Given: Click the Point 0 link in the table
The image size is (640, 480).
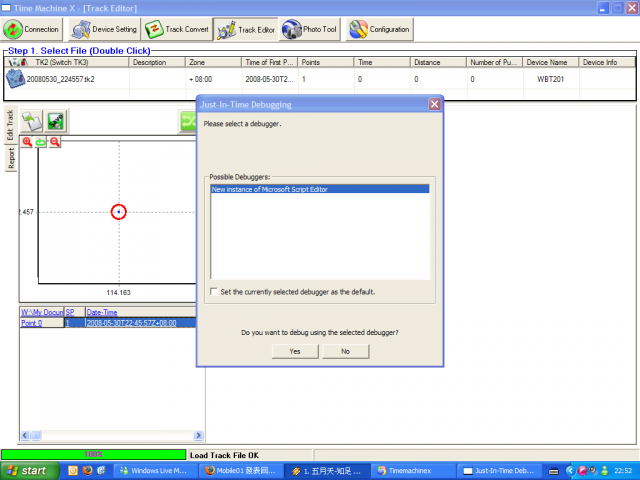Looking at the screenshot, I should pyautogui.click(x=31, y=323).
